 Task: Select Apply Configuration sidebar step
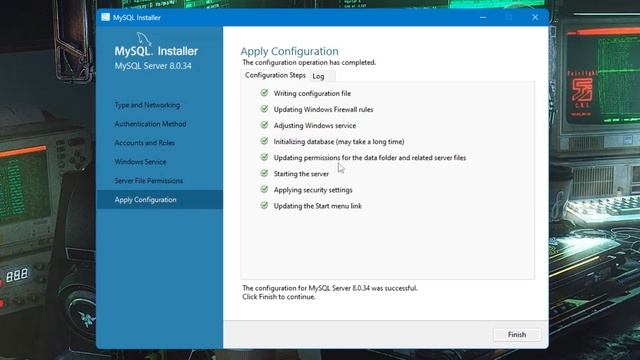pos(160,200)
